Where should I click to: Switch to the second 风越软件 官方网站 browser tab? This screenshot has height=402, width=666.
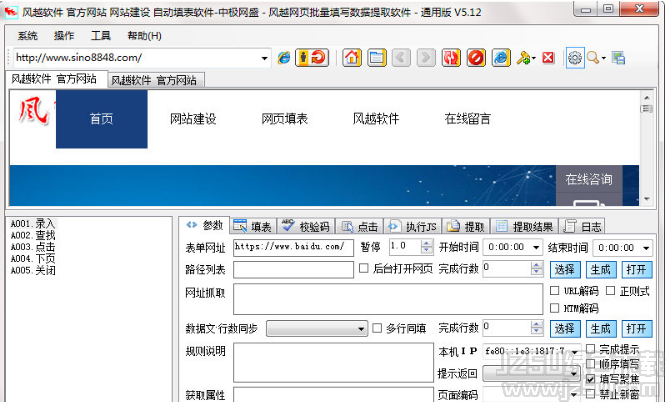[x=155, y=80]
